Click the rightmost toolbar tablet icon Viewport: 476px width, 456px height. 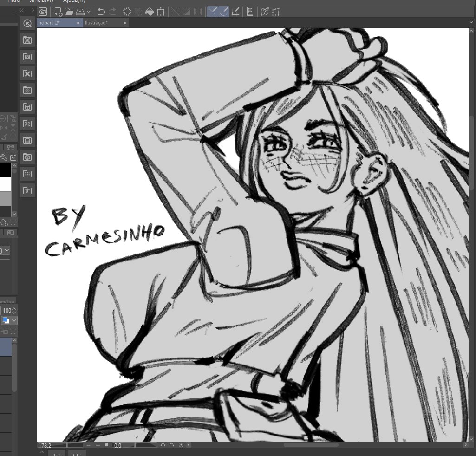276,12
